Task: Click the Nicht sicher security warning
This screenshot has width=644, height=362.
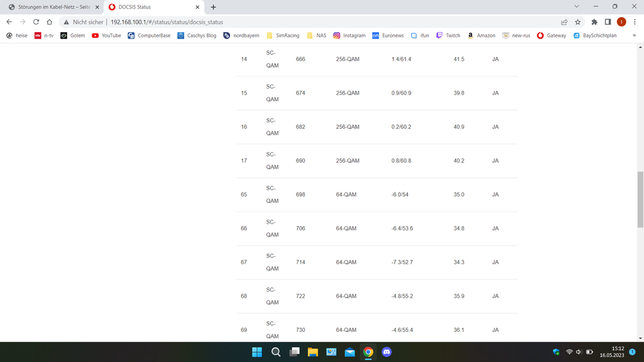Action: tap(84, 22)
